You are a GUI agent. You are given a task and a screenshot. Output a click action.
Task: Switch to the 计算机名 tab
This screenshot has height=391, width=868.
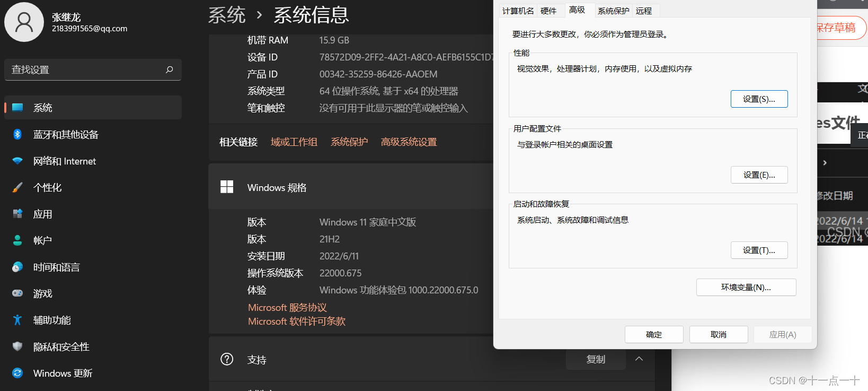pyautogui.click(x=518, y=11)
